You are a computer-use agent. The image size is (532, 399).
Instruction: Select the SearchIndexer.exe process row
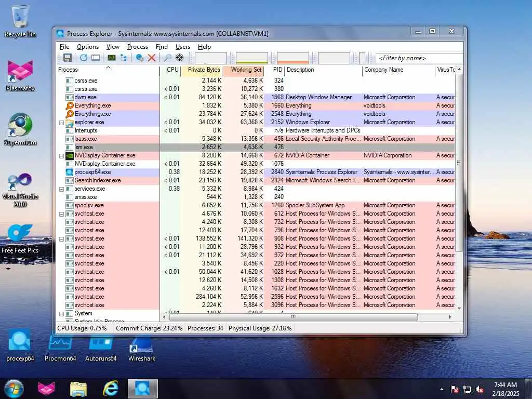tap(256, 180)
